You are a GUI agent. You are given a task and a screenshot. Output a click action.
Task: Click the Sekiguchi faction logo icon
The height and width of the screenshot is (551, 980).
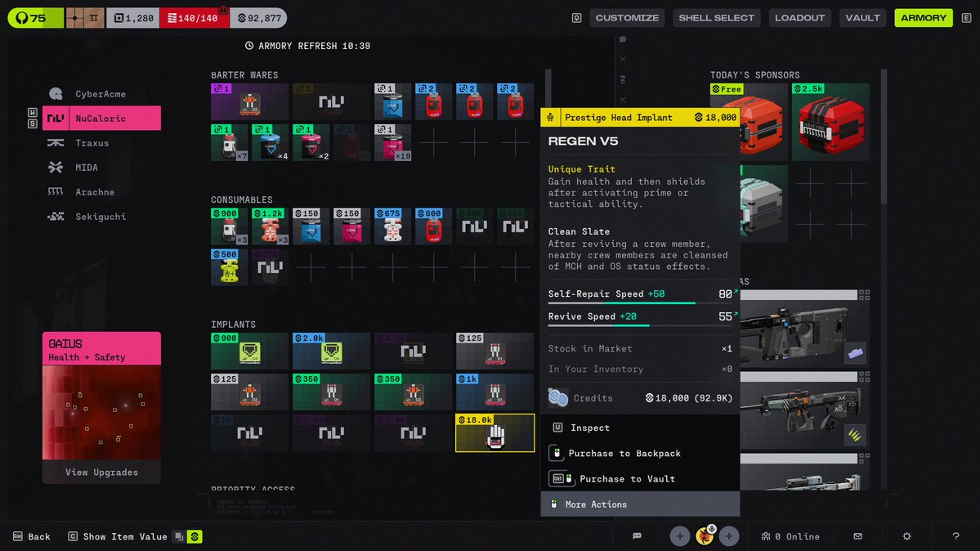tap(56, 217)
